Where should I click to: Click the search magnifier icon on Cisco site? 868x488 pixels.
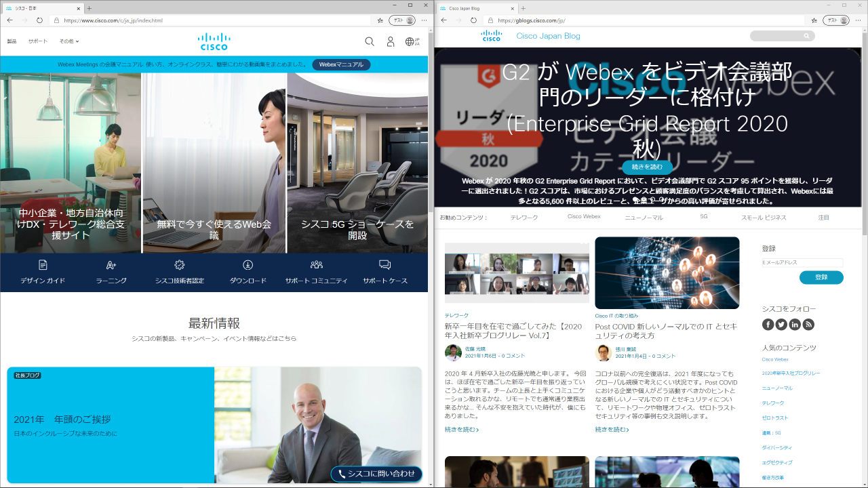click(x=370, y=41)
